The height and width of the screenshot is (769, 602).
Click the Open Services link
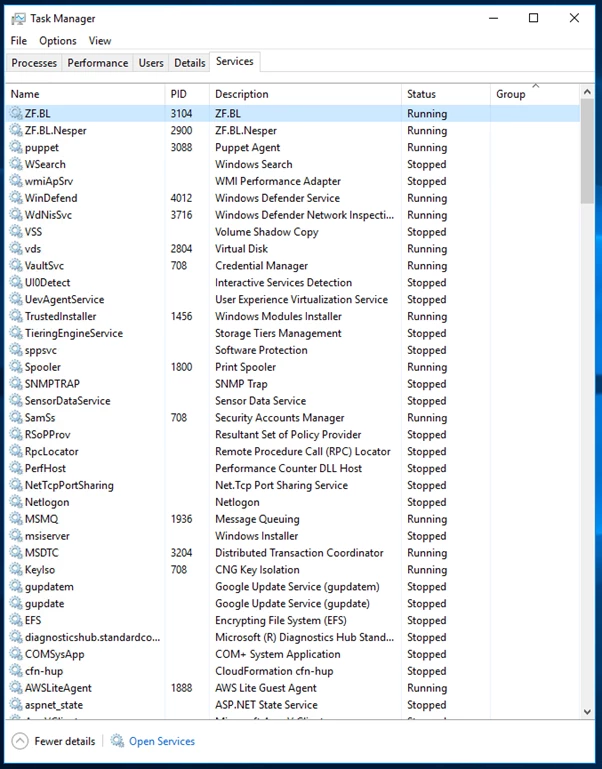click(162, 741)
